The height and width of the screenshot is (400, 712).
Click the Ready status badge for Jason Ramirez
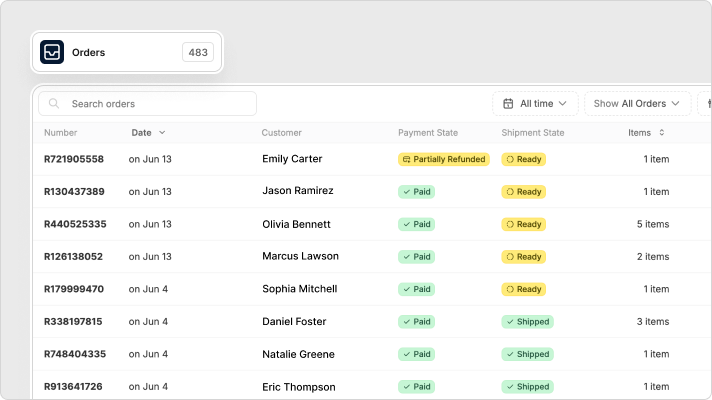click(524, 192)
